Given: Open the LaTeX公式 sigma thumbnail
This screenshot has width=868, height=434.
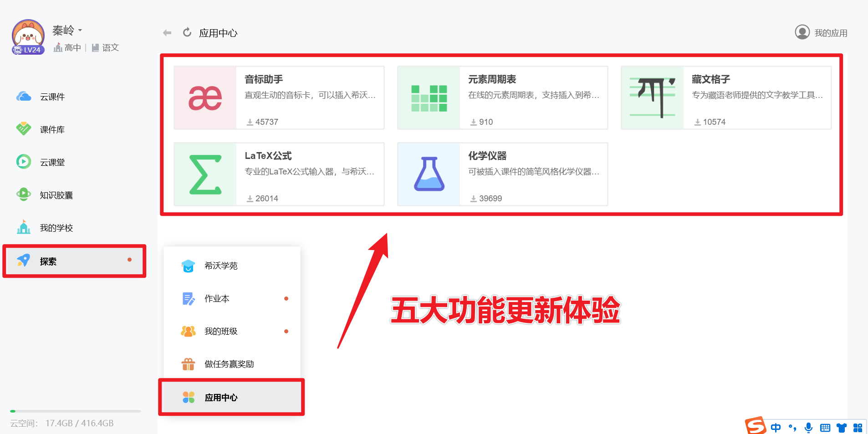Looking at the screenshot, I should 205,174.
